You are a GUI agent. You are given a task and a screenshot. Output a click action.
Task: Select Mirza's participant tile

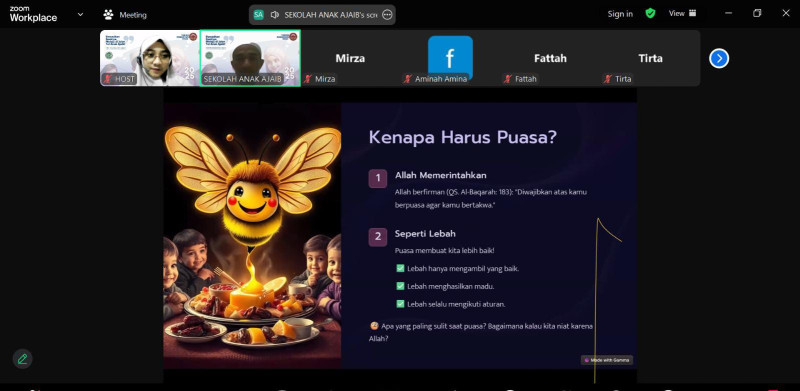[x=350, y=58]
